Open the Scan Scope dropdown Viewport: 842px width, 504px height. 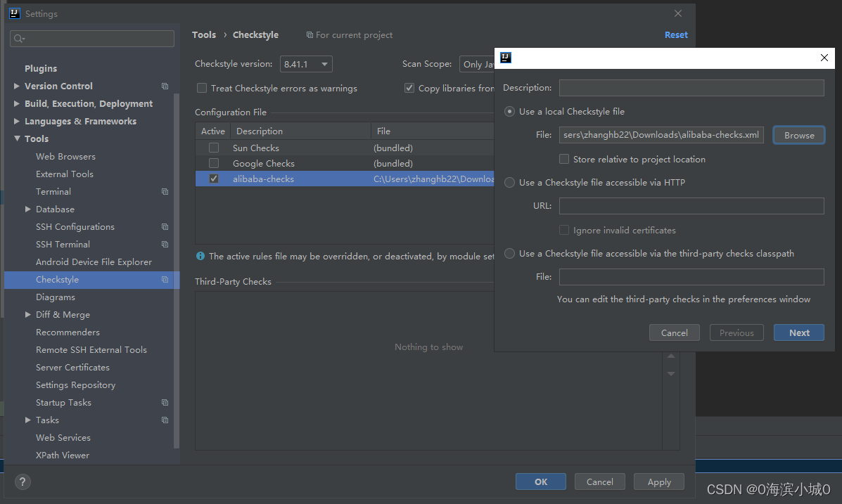477,64
